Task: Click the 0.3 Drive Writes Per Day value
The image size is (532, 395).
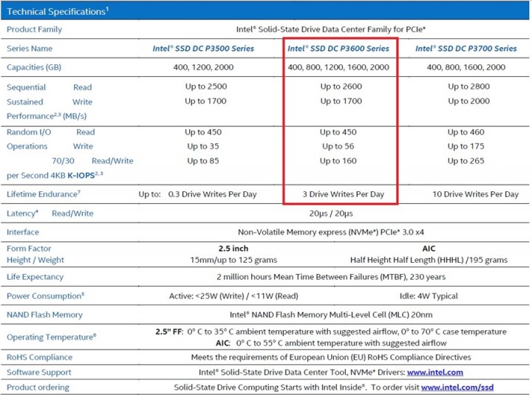Action: [212, 194]
